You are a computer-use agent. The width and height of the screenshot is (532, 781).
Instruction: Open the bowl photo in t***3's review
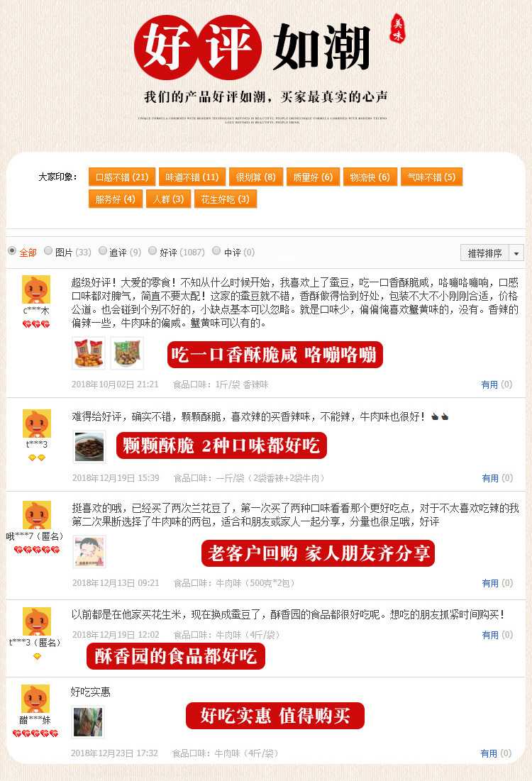[x=89, y=447]
